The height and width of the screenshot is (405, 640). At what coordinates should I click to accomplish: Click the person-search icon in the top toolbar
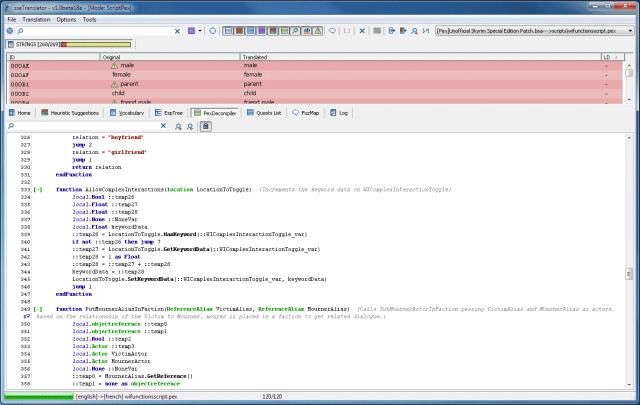click(x=414, y=31)
